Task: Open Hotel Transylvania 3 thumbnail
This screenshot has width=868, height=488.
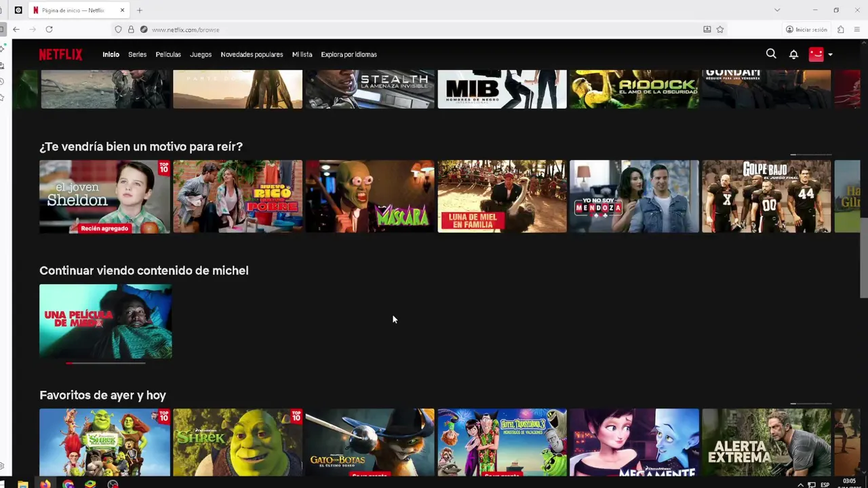Action: point(502,442)
